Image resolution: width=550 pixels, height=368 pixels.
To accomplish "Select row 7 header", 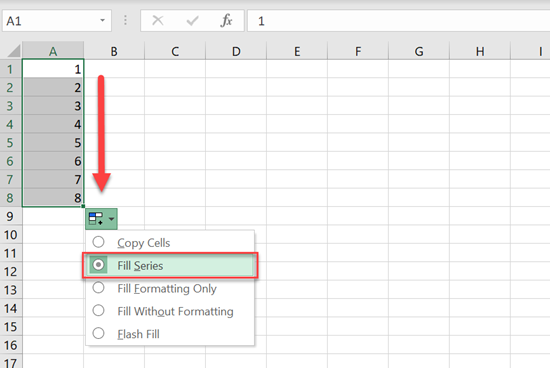I will click(11, 179).
